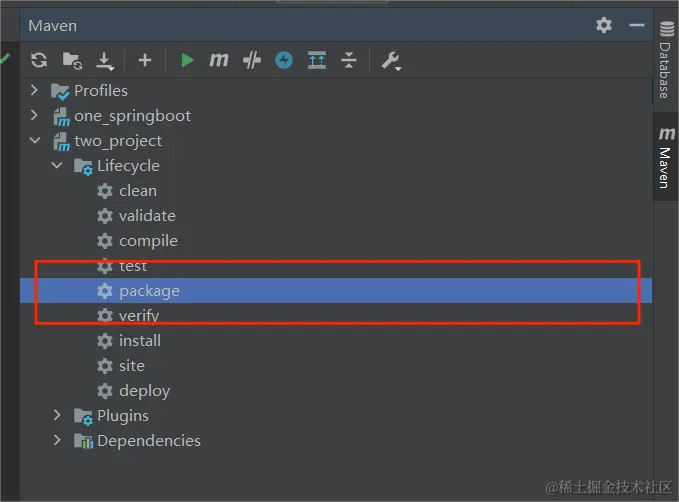Click the one_springboot label text

click(x=133, y=116)
